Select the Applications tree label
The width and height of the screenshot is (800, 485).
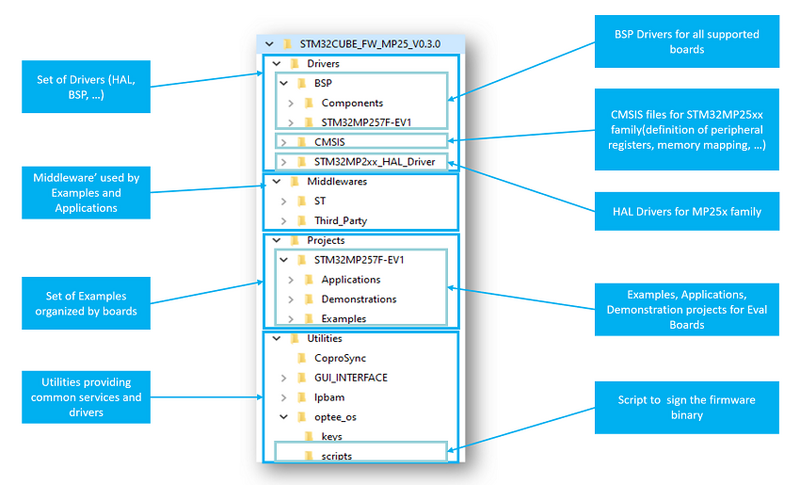pyautogui.click(x=351, y=280)
